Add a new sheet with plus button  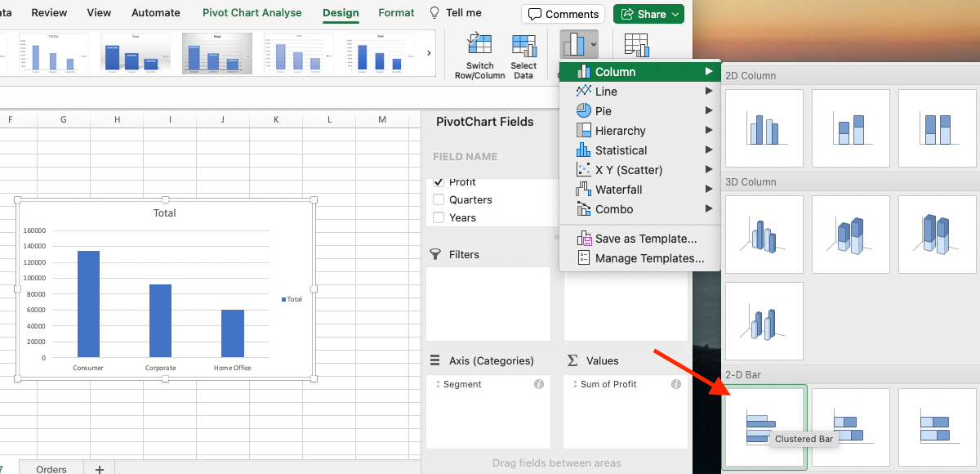[x=99, y=469]
